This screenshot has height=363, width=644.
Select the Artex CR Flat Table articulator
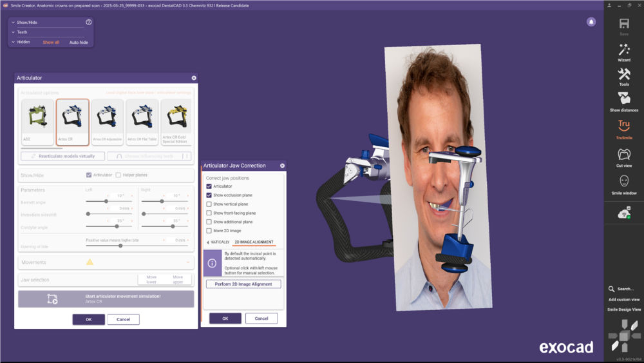point(142,122)
